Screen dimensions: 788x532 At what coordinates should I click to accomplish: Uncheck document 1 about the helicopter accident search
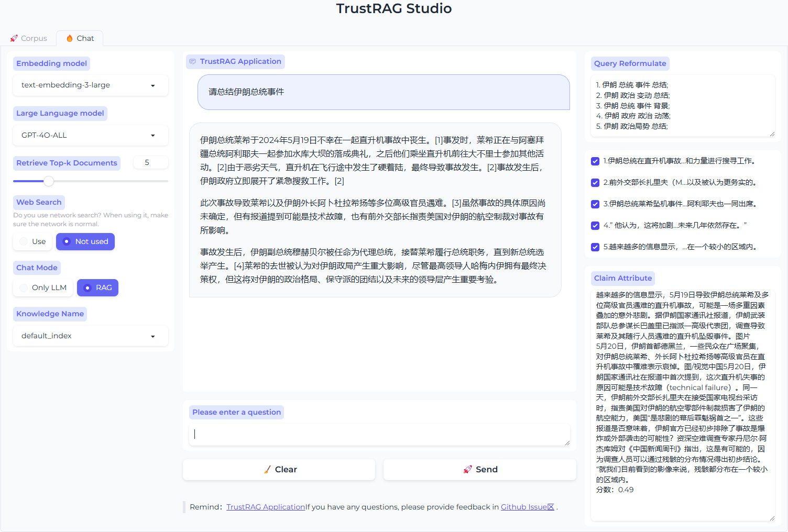(x=595, y=161)
